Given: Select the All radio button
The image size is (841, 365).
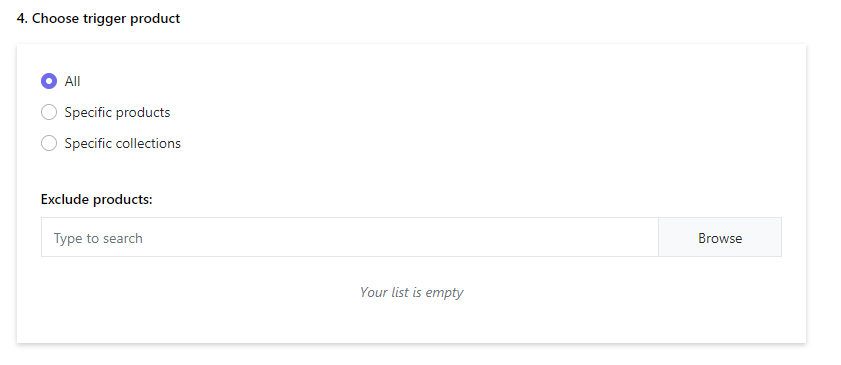Looking at the screenshot, I should coord(49,81).
